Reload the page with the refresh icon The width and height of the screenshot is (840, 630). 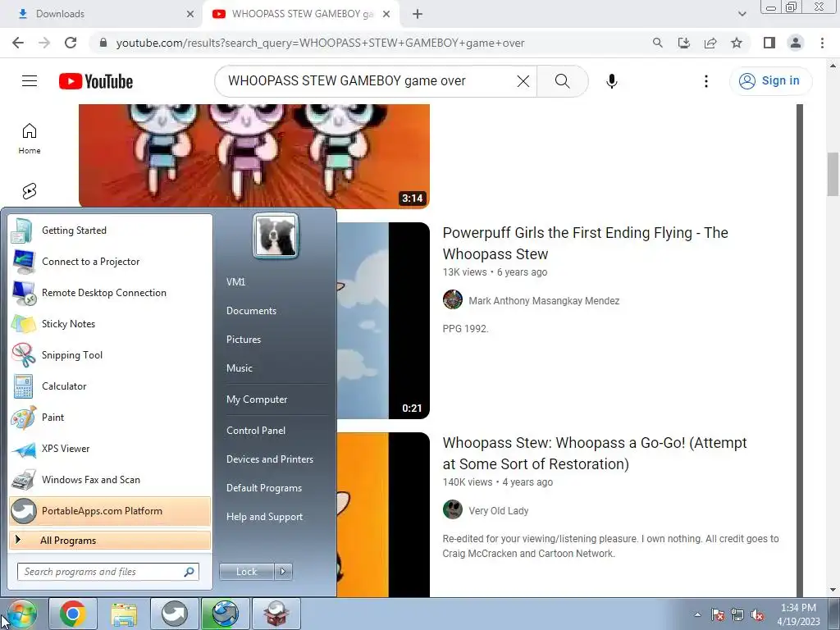71,43
